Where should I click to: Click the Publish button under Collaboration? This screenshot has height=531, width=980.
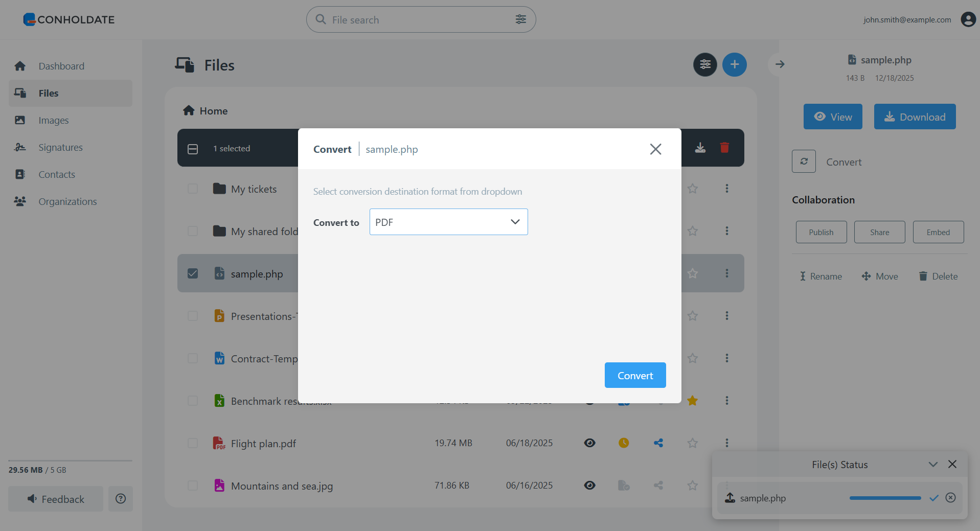[821, 232]
